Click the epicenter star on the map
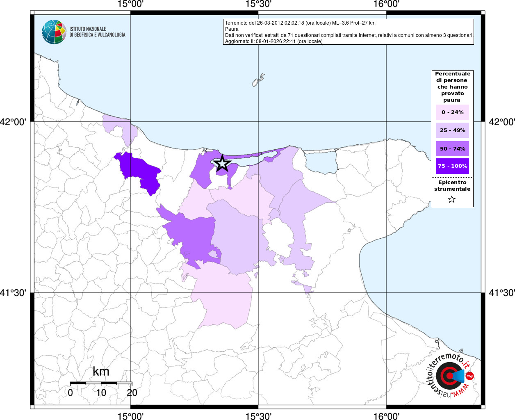The image size is (515, 420). [x=222, y=163]
